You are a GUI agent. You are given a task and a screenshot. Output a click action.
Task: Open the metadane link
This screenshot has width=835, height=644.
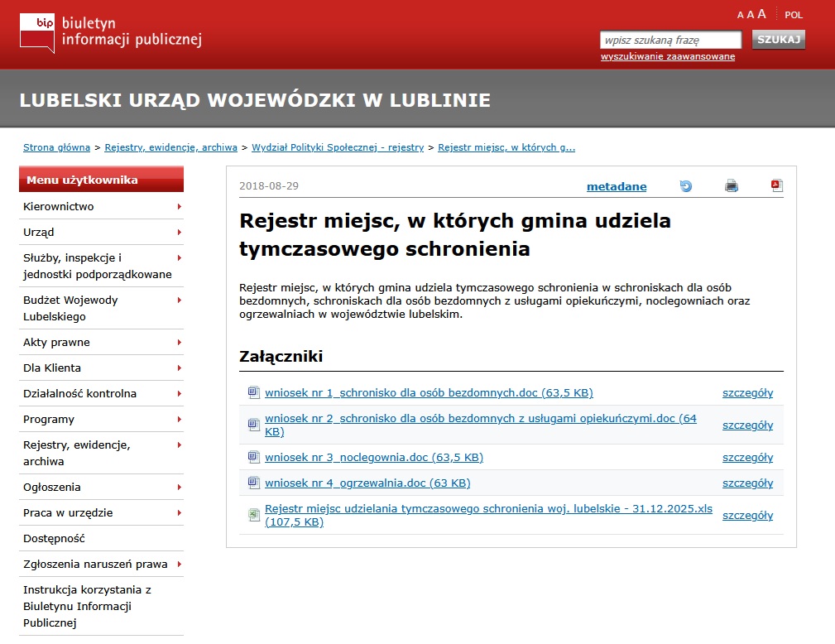[617, 186]
